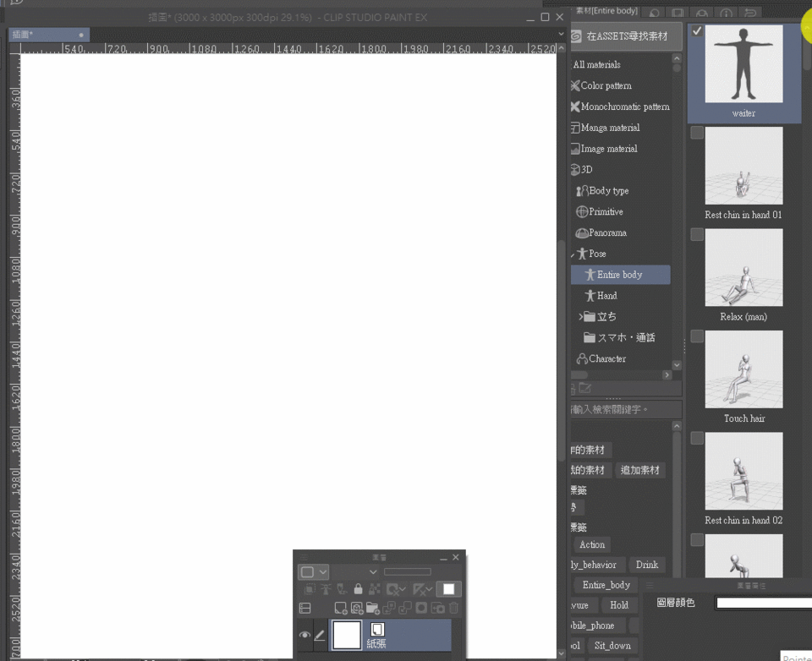Open the スマホ・通話 folder
812x661 pixels.
(x=619, y=337)
